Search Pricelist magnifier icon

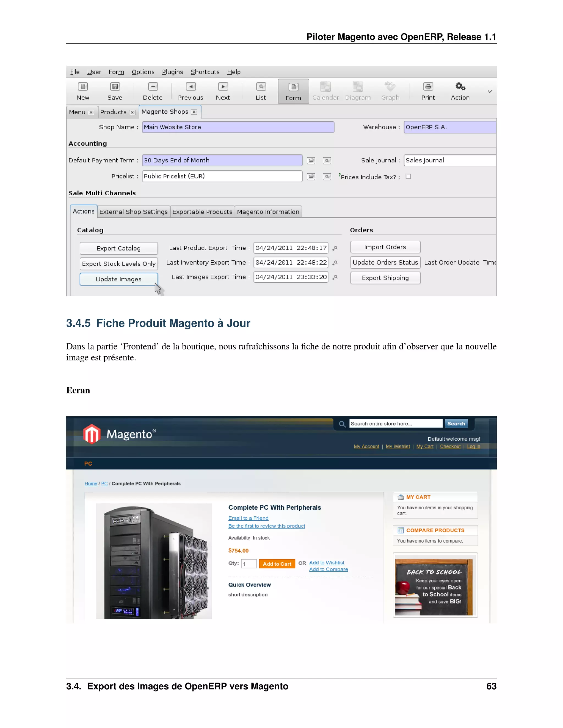pyautogui.click(x=327, y=177)
